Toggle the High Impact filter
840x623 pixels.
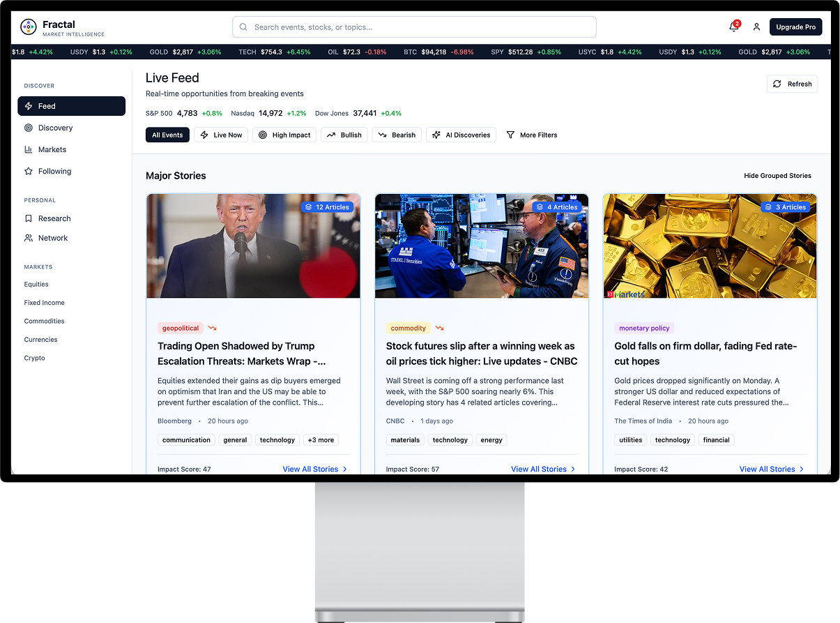click(x=284, y=135)
